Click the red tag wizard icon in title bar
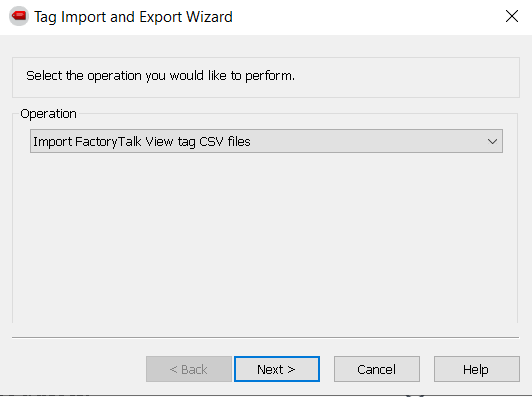This screenshot has width=532, height=397. (19, 16)
